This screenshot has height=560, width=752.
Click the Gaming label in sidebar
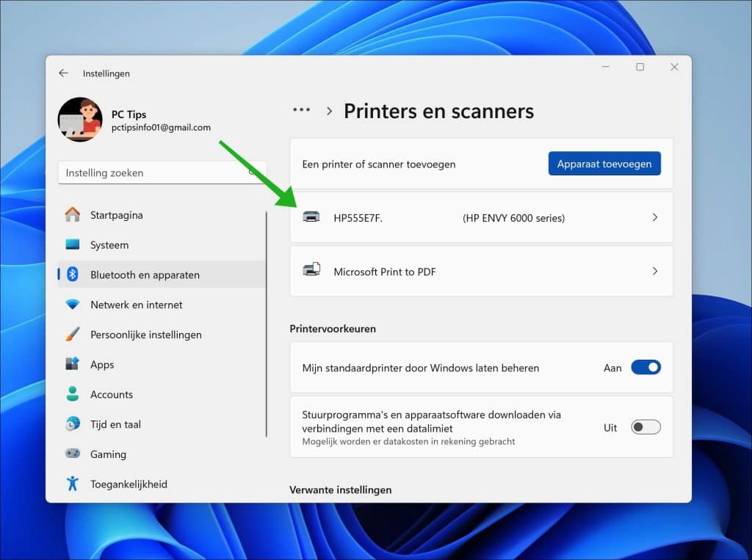point(108,454)
